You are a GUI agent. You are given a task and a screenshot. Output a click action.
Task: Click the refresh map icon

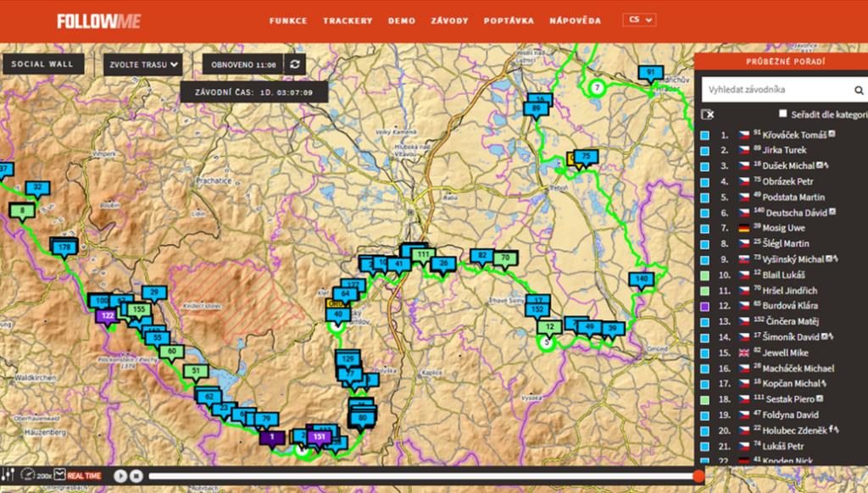(x=294, y=64)
